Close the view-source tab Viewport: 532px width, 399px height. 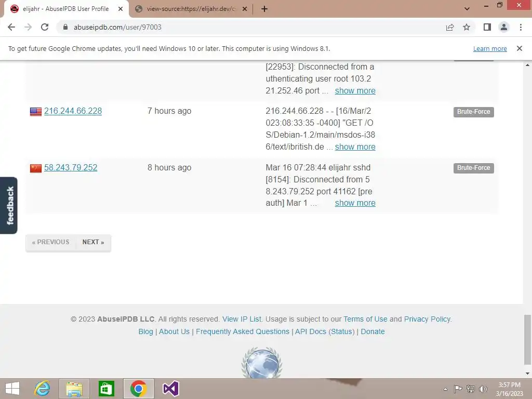coord(244,9)
